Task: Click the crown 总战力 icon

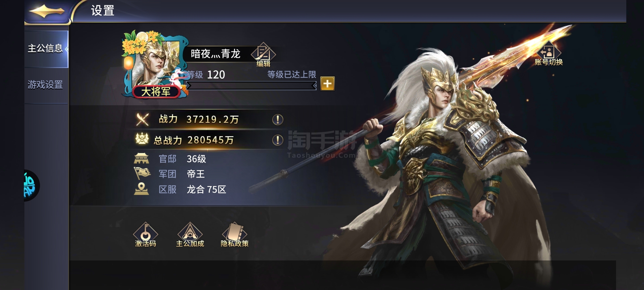Action: [142, 139]
